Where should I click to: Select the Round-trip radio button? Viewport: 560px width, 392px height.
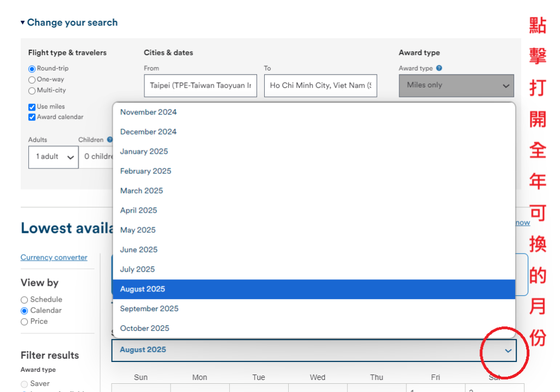(32, 69)
